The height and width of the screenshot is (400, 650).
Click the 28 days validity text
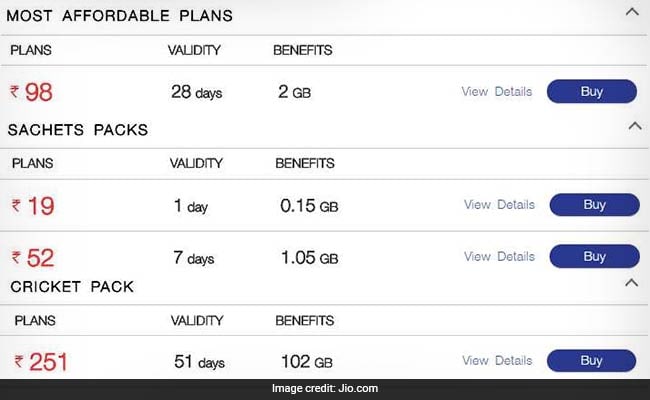(196, 93)
